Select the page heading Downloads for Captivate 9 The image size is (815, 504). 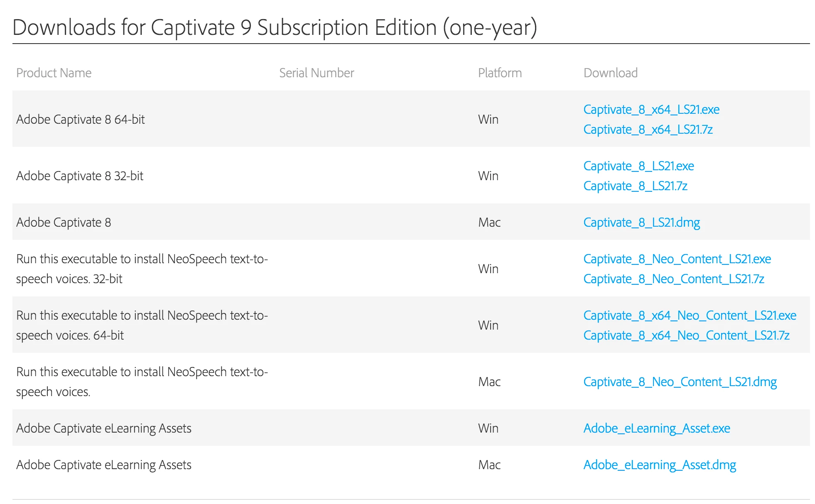[x=275, y=27]
